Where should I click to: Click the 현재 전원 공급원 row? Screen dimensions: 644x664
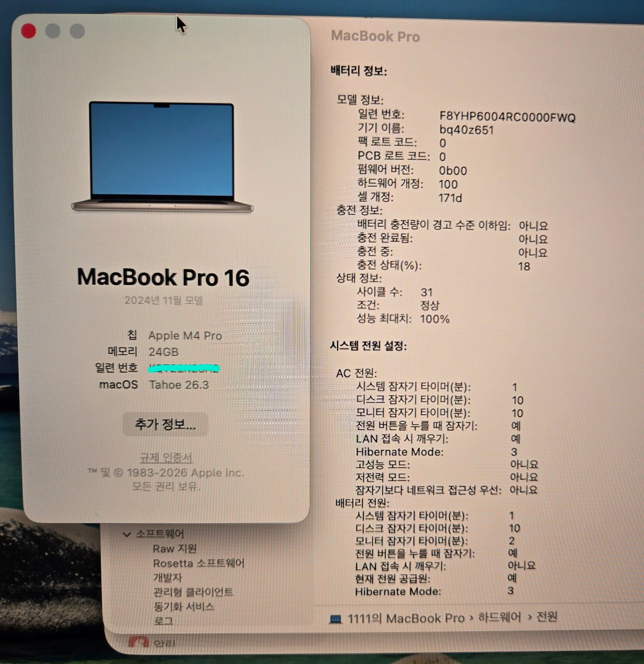436,578
